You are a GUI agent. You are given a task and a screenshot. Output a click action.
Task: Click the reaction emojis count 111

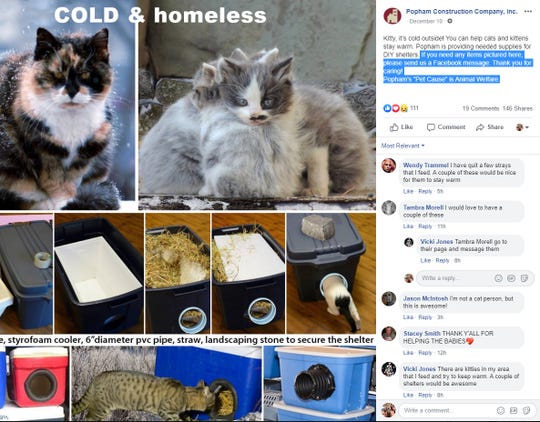coord(401,108)
